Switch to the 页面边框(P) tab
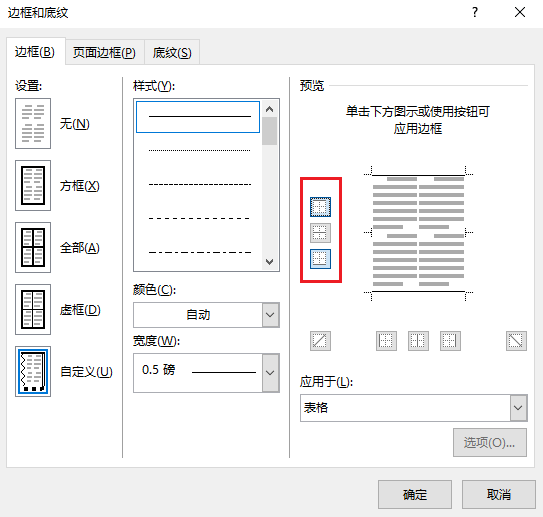This screenshot has height=517, width=543. [x=104, y=53]
